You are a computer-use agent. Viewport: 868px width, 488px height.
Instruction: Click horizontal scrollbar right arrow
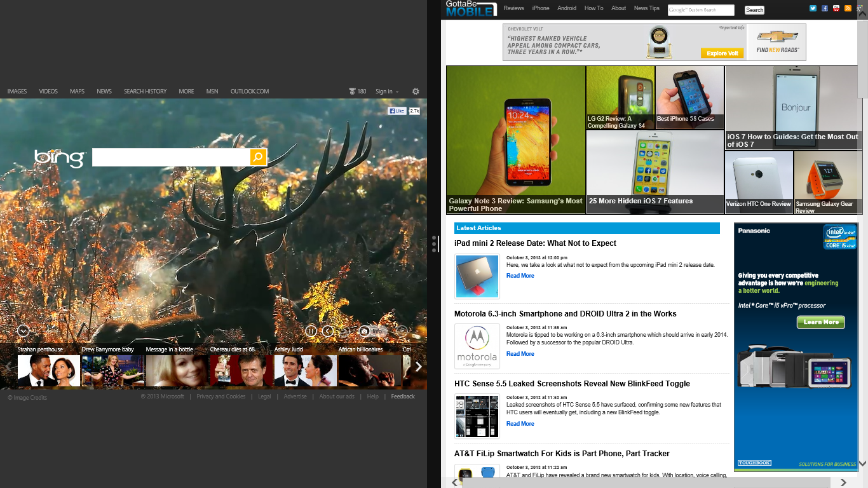(x=843, y=483)
